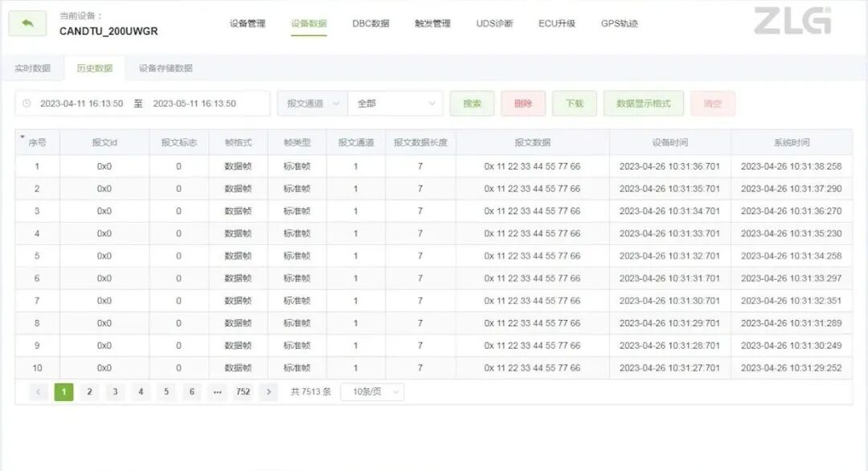Click the previous page left chevron
The height and width of the screenshot is (471, 868).
pyautogui.click(x=39, y=392)
